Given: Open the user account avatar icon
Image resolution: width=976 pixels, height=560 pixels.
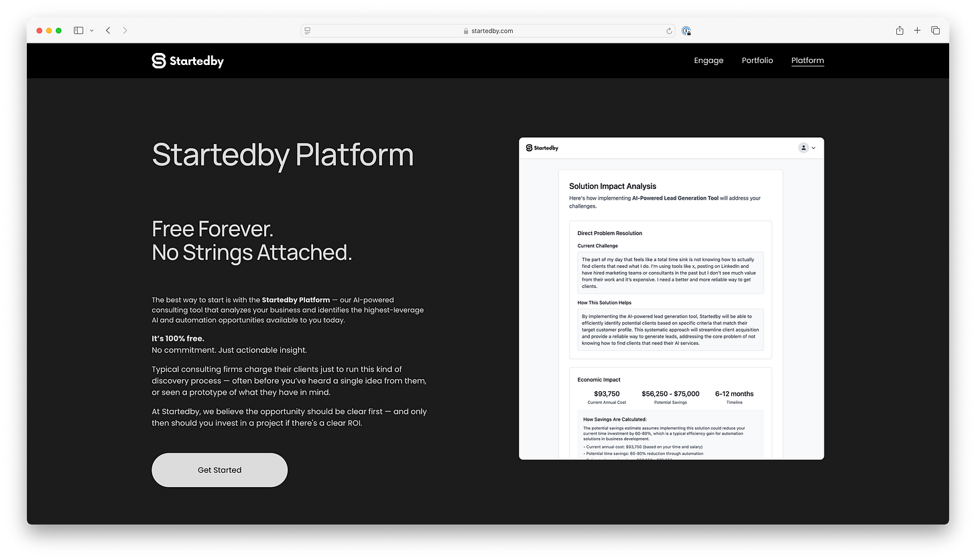Looking at the screenshot, I should [802, 147].
